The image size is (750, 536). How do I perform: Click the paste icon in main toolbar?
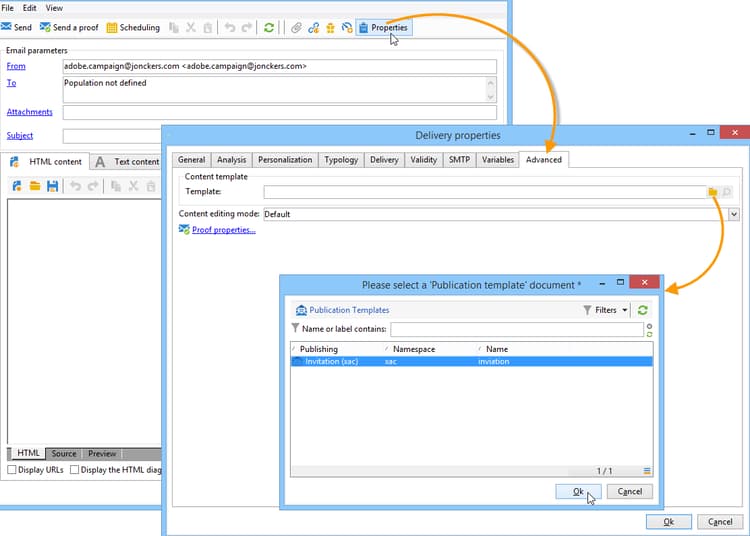[x=208, y=28]
